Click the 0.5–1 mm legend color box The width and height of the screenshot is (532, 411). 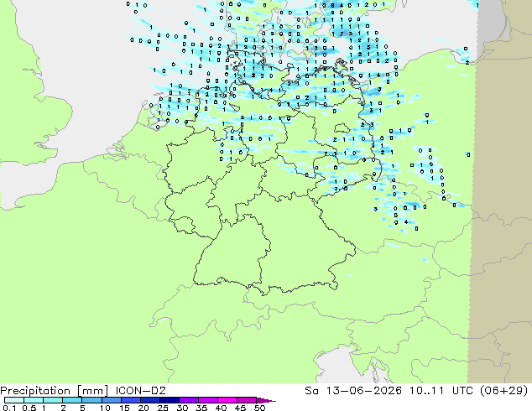34,400
